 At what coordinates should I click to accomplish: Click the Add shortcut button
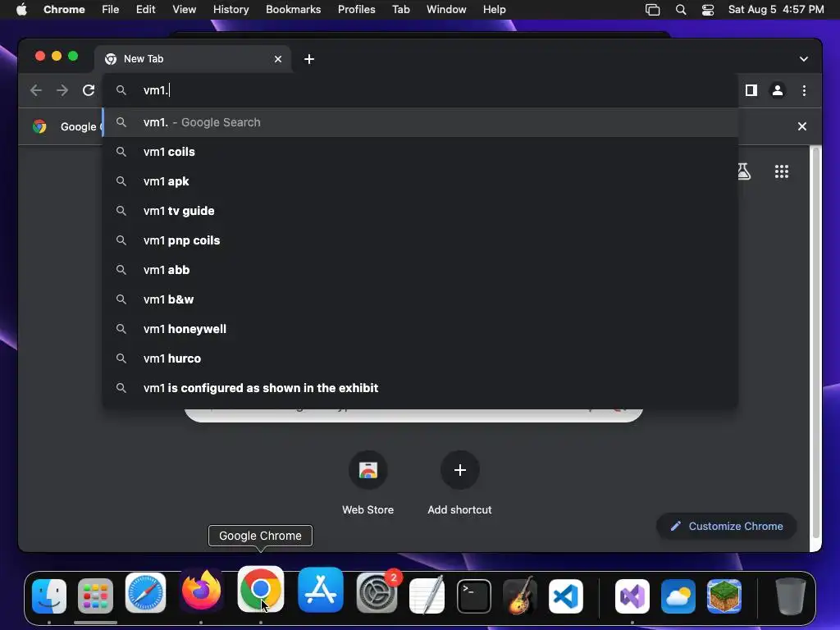[459, 483]
